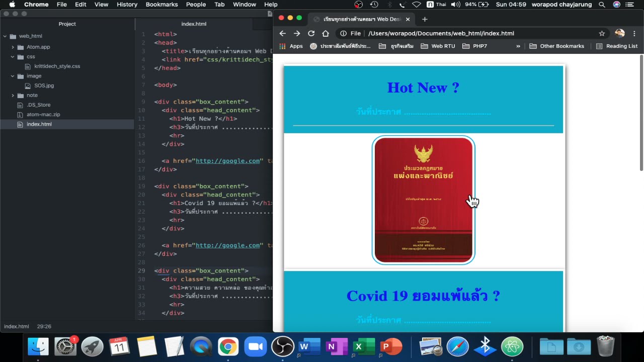Open the History menu
Screen dimensions: 644x362
click(x=127, y=5)
